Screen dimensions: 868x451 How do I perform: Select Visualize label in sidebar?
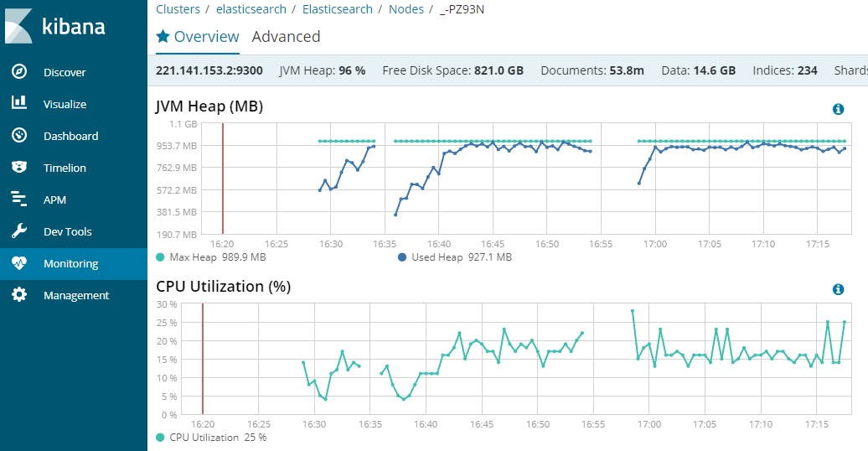click(65, 104)
